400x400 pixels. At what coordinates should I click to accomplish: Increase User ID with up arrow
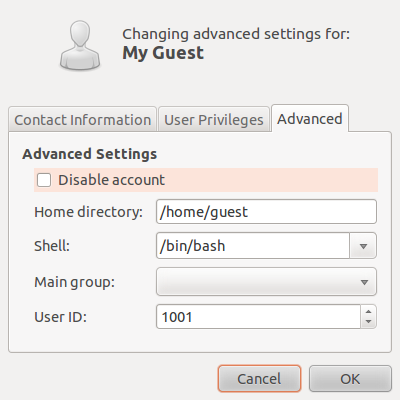tap(368, 312)
